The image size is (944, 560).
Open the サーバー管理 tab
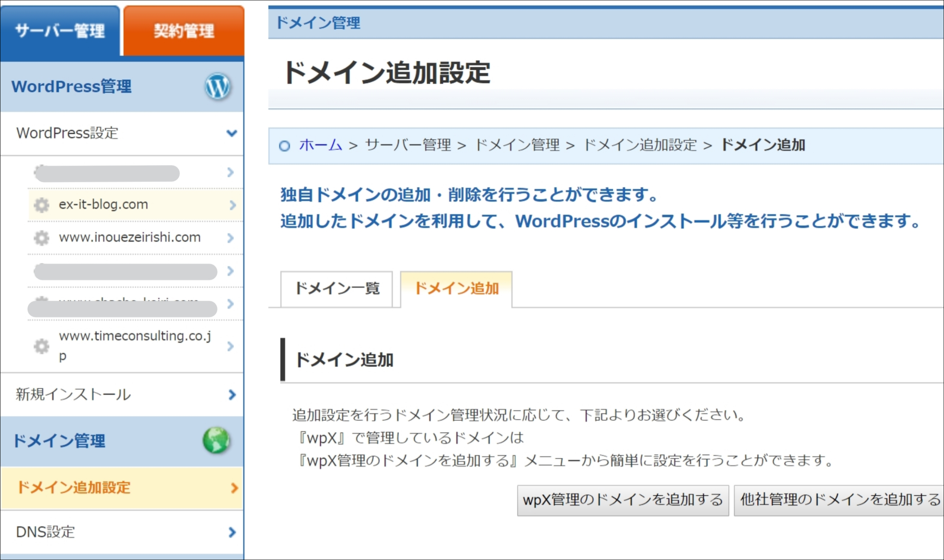tap(60, 30)
